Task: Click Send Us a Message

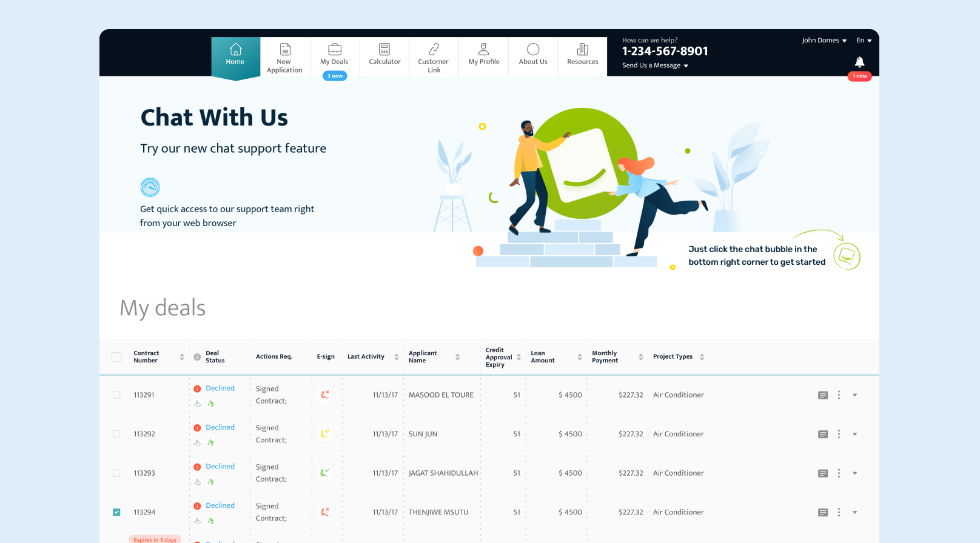Action: pos(655,65)
